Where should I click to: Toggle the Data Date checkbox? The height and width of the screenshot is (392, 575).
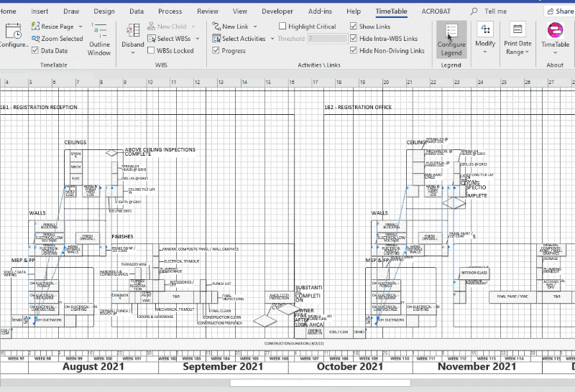34,50
